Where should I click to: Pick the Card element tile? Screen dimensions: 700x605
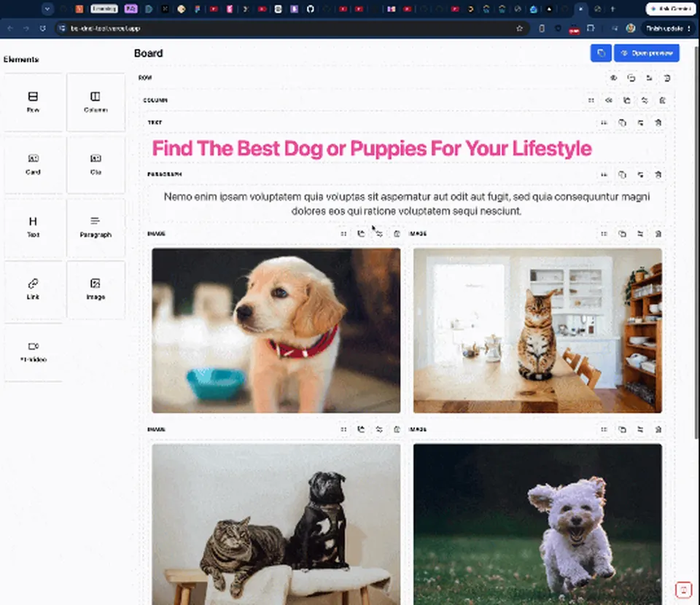point(34,165)
